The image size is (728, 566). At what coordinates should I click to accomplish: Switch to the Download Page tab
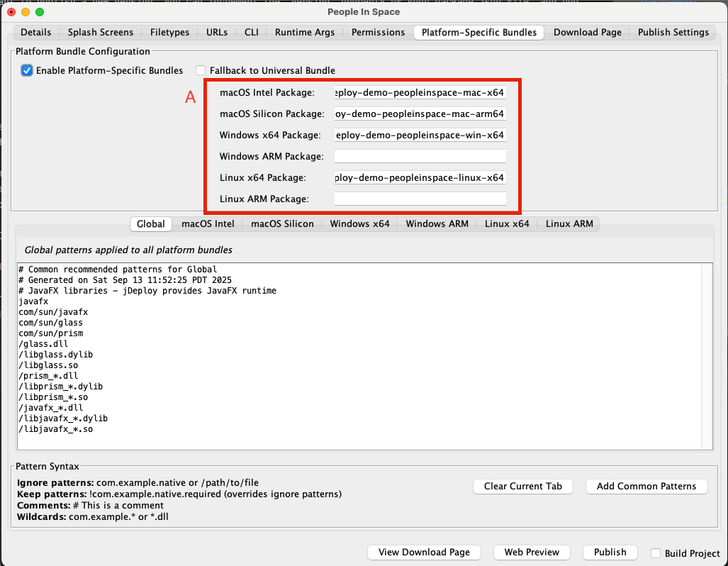click(x=587, y=33)
